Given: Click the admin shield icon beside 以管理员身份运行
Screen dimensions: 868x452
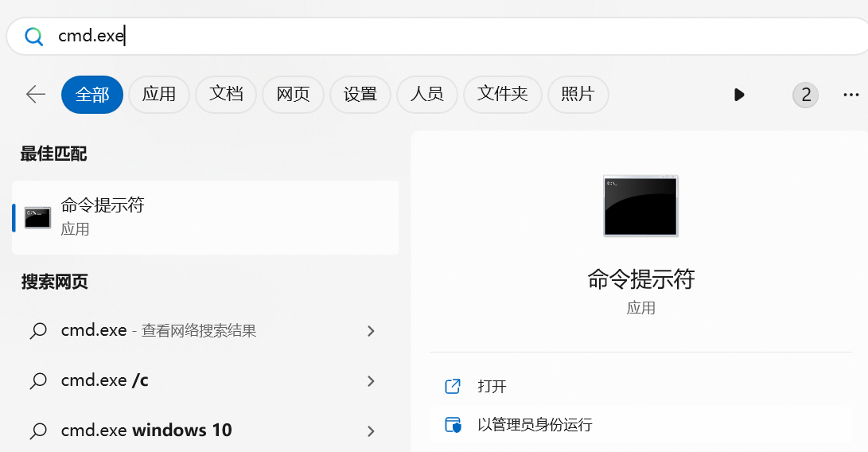Looking at the screenshot, I should click(x=453, y=425).
